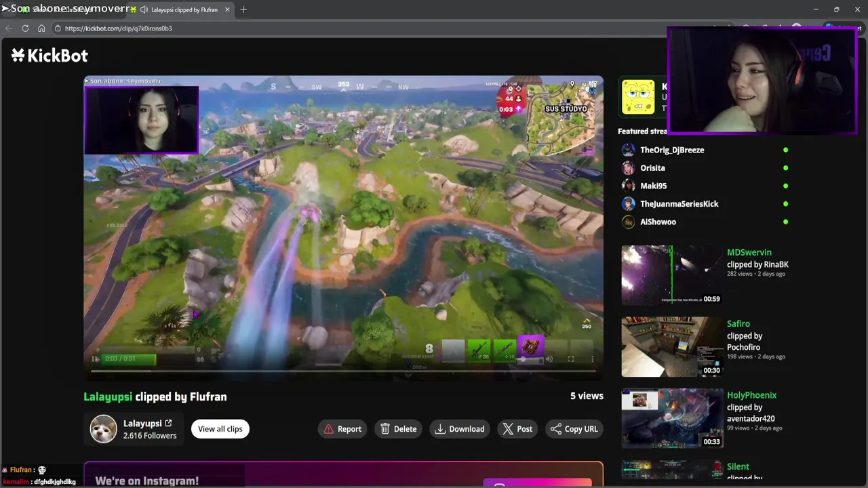Copy the clip URL

tap(574, 428)
